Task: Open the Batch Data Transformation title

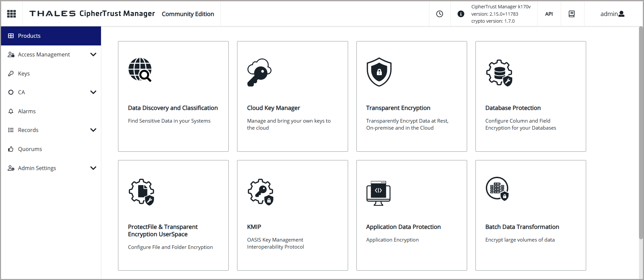Action: (x=522, y=227)
